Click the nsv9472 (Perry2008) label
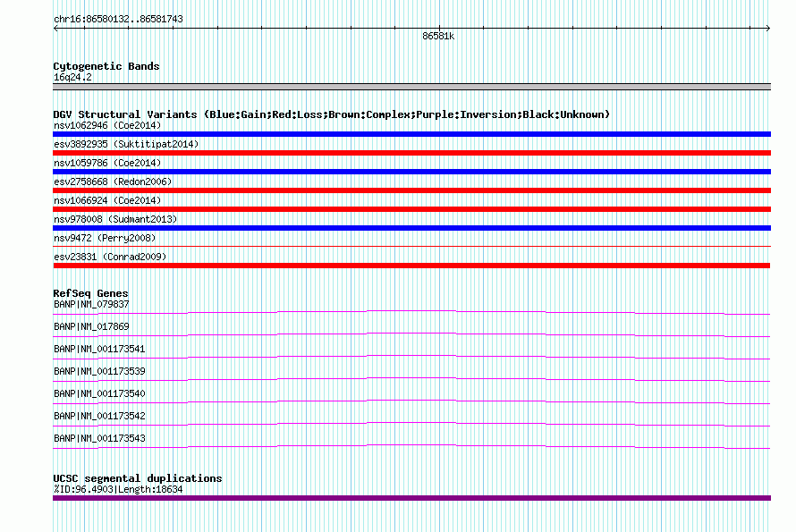This screenshot has width=796, height=532. pyautogui.click(x=105, y=238)
